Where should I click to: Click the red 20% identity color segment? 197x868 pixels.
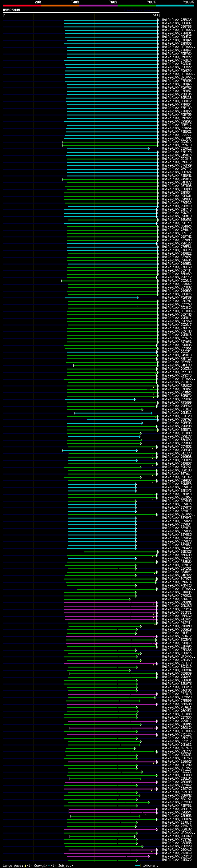22,6
